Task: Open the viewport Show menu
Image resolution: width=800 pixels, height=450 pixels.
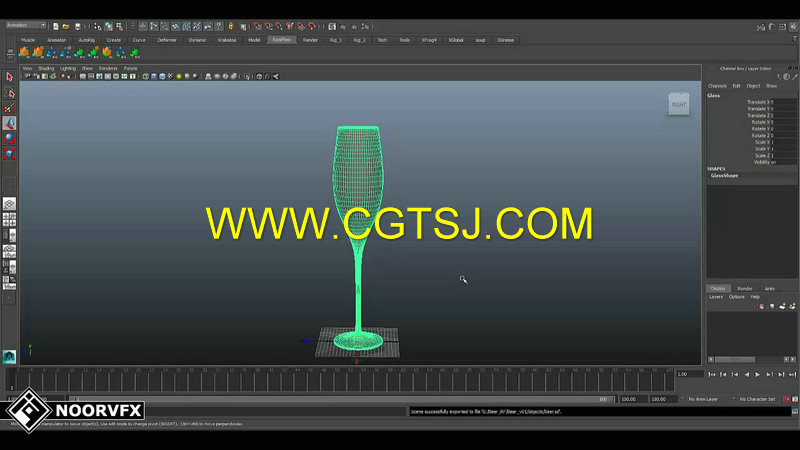Action: pyautogui.click(x=87, y=68)
